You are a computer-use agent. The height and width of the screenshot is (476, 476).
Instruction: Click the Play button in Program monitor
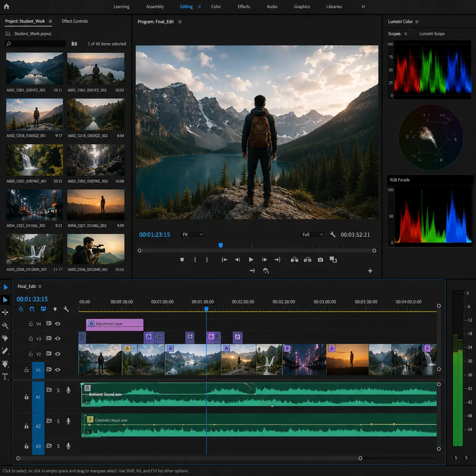click(x=251, y=260)
